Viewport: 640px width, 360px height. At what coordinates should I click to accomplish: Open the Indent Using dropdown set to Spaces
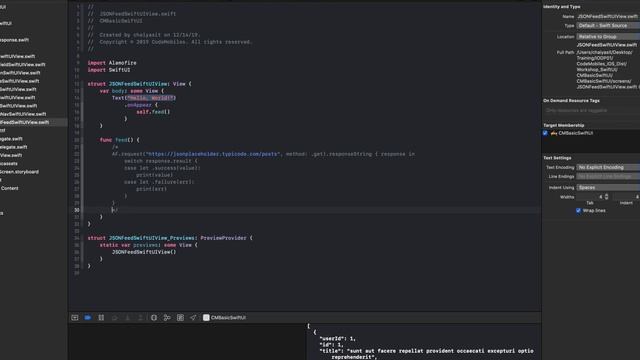click(608, 187)
